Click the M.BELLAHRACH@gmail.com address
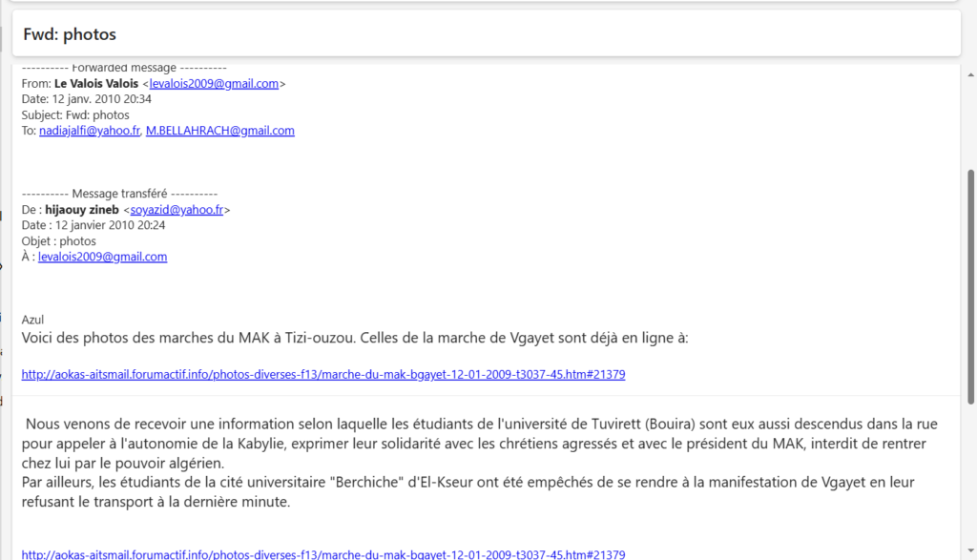The height and width of the screenshot is (560, 977). pyautogui.click(x=219, y=131)
